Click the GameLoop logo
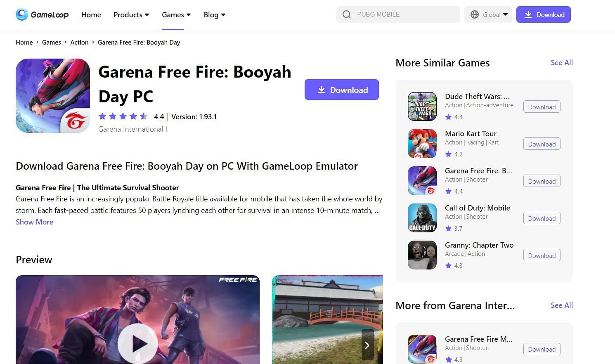This screenshot has height=364, width=615. [x=42, y=14]
